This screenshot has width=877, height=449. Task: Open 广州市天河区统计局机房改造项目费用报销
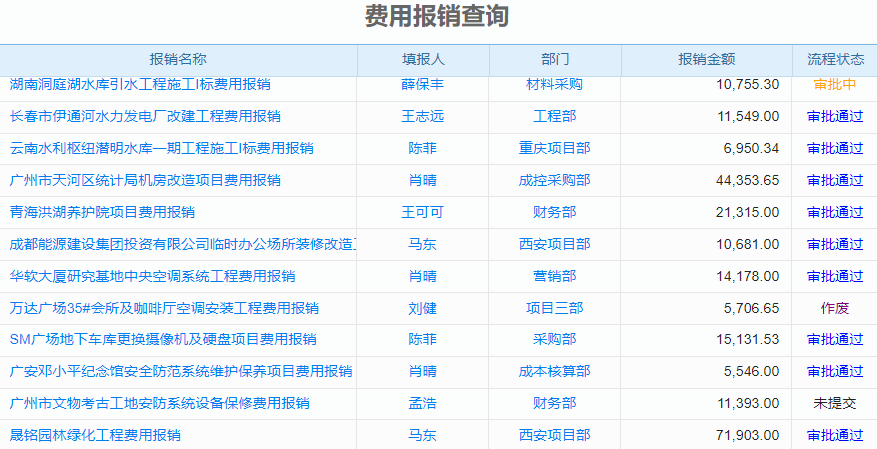(145, 180)
